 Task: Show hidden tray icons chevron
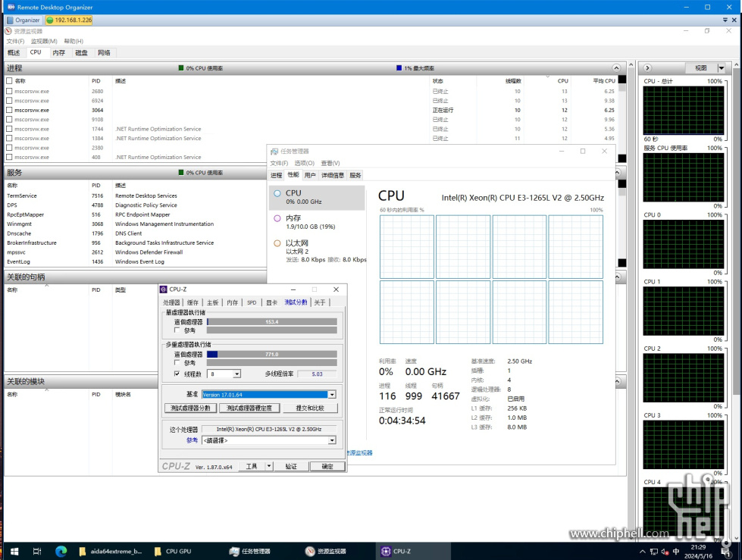[x=642, y=552]
